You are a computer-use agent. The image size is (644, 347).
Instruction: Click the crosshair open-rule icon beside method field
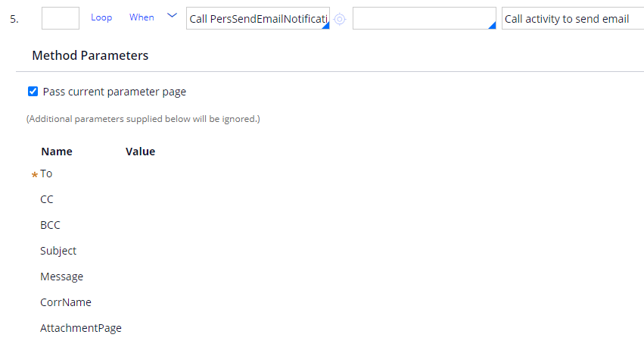(x=340, y=19)
